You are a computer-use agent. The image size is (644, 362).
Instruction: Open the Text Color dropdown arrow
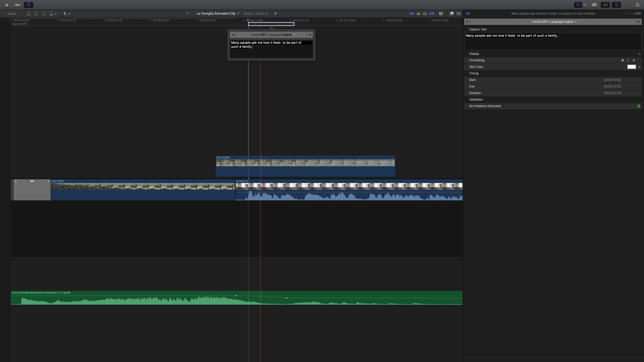(x=639, y=67)
